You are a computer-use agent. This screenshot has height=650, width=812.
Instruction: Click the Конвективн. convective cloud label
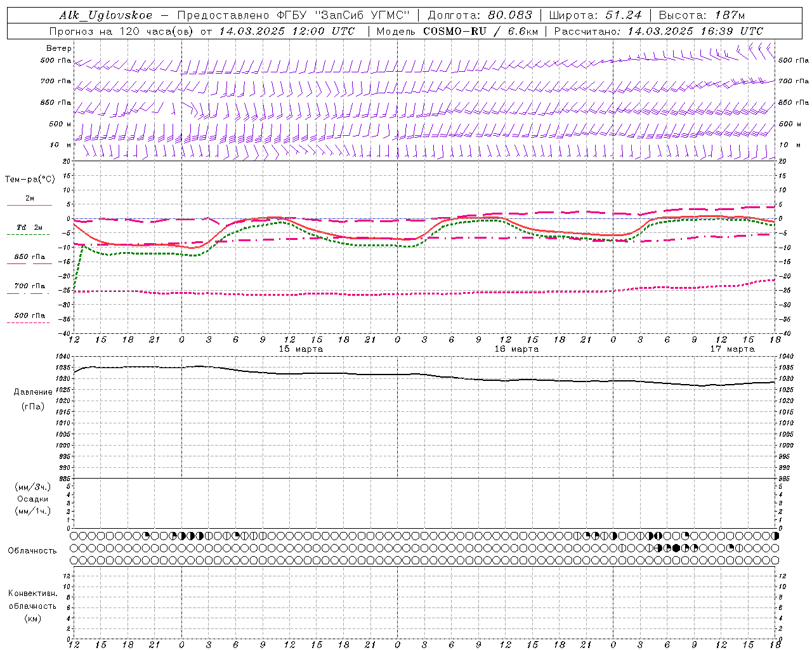(x=33, y=594)
